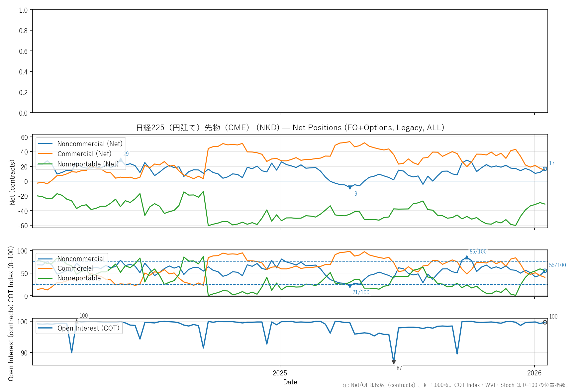Click the Nonreportable (Net) legend entry
Viewport: 574px width, 392px height.
[x=88, y=164]
